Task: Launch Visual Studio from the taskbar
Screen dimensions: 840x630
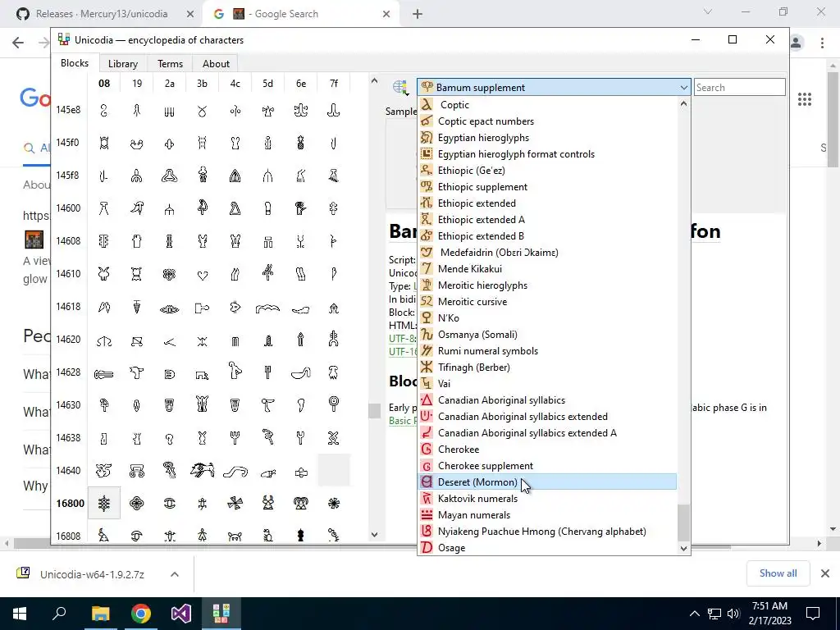Action: pos(181,614)
